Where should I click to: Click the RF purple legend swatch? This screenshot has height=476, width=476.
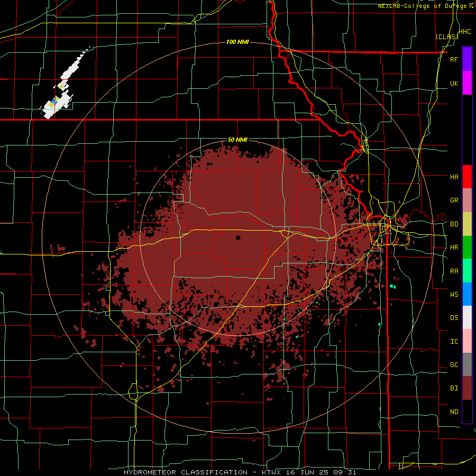click(x=467, y=59)
